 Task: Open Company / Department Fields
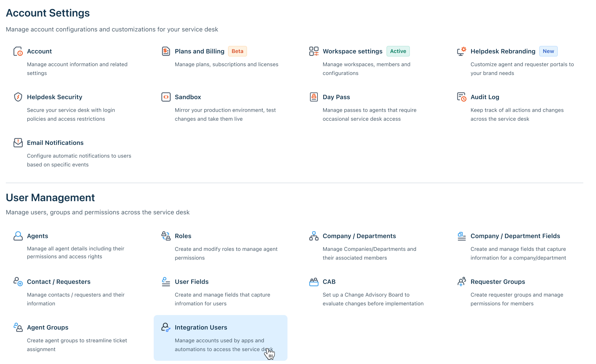click(x=515, y=236)
